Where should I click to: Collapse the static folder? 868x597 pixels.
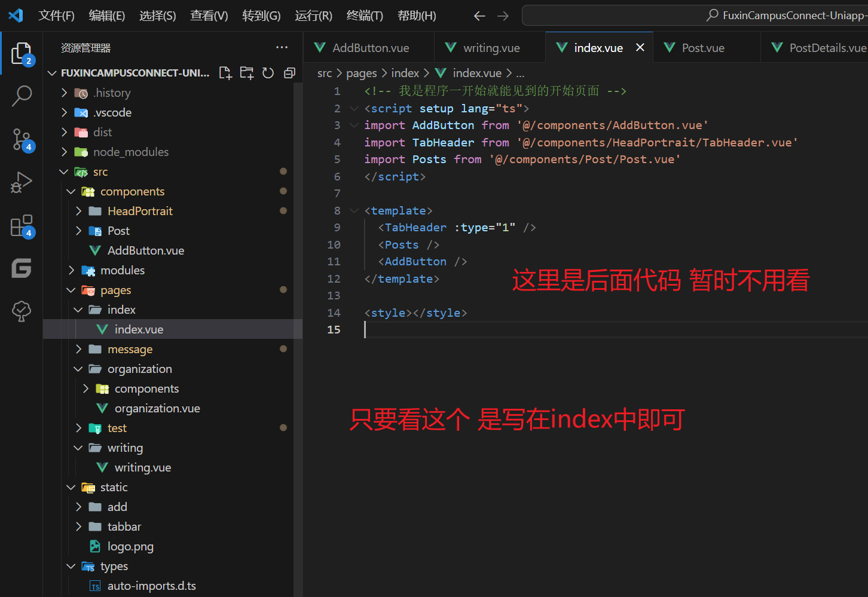click(72, 487)
